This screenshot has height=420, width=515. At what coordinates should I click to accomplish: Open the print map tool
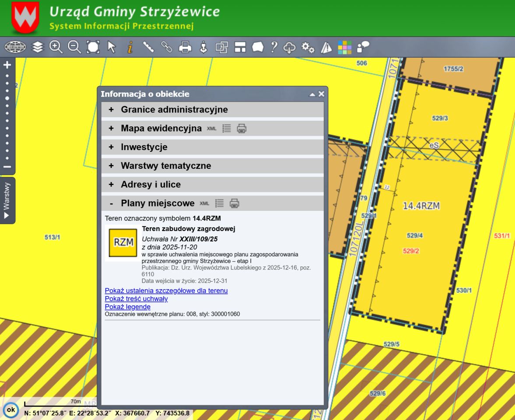185,47
